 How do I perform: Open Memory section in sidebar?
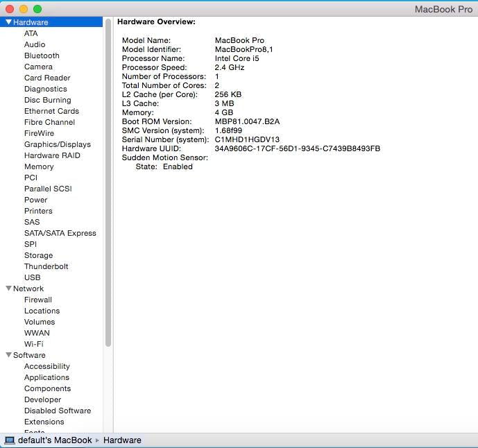39,166
